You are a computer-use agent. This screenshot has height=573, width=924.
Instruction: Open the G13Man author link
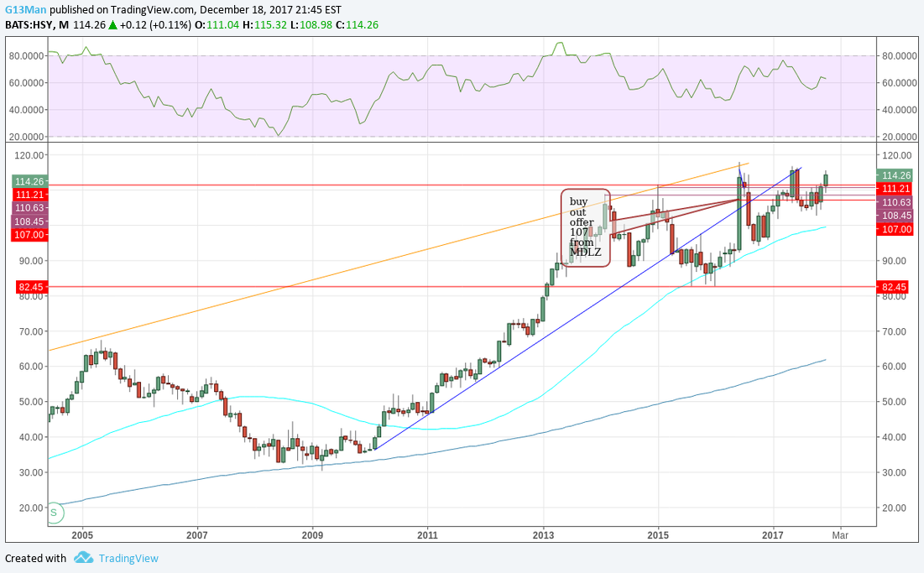pos(25,9)
